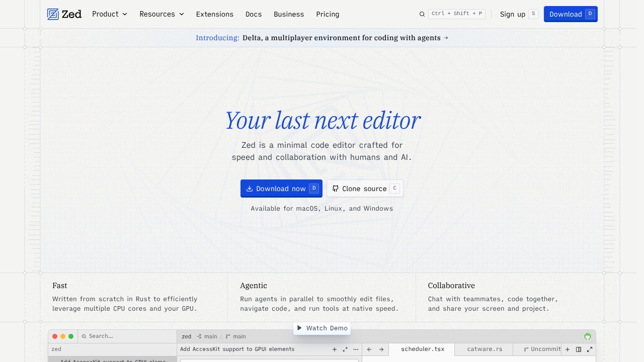Screen dimensions: 644x362
Task: Click the Agentic feature heading
Action: (x=254, y=286)
